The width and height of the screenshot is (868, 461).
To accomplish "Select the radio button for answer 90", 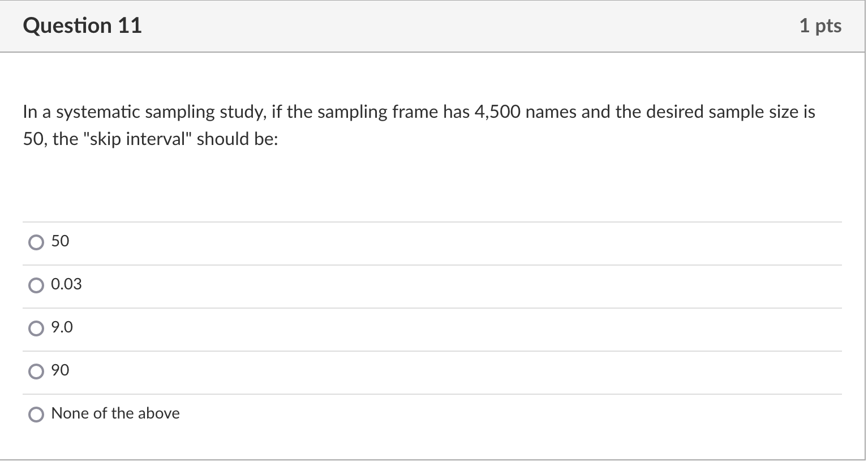I will (36, 371).
